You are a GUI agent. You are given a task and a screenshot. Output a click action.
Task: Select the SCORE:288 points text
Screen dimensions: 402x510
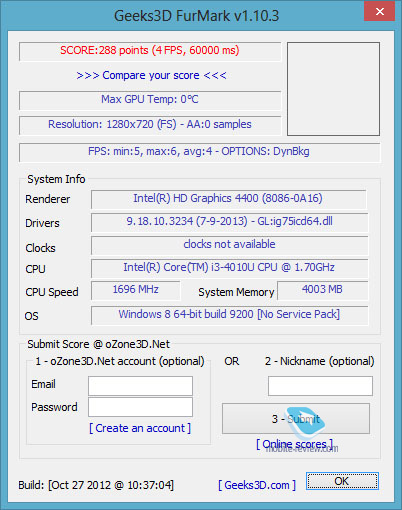(x=150, y=51)
